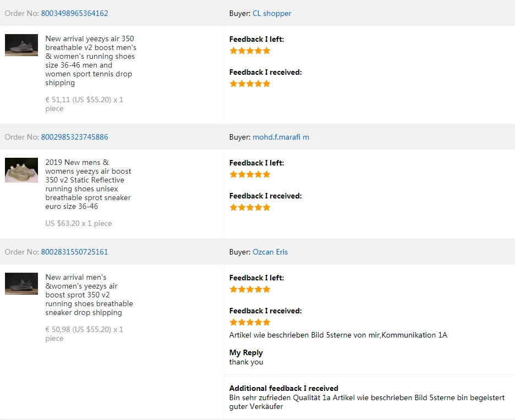The height and width of the screenshot is (420, 515).
Task: Open order number 8003498965364162
Action: tap(74, 13)
